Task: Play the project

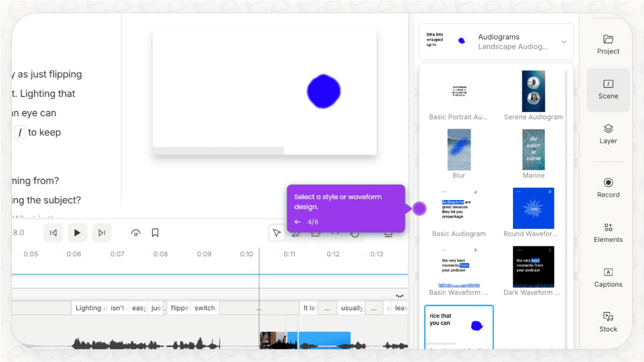Action: pos(77,233)
